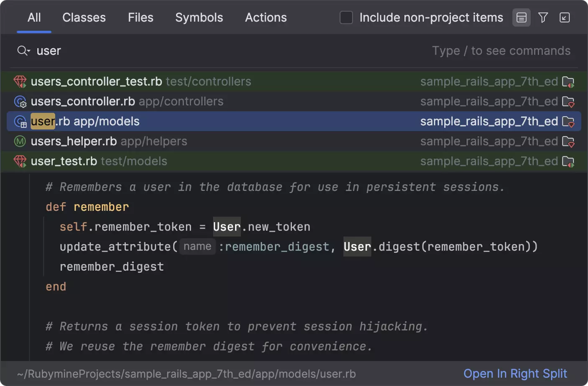The width and height of the screenshot is (588, 386).
Task: Click the magnifier icon in the search field
Action: pos(22,51)
